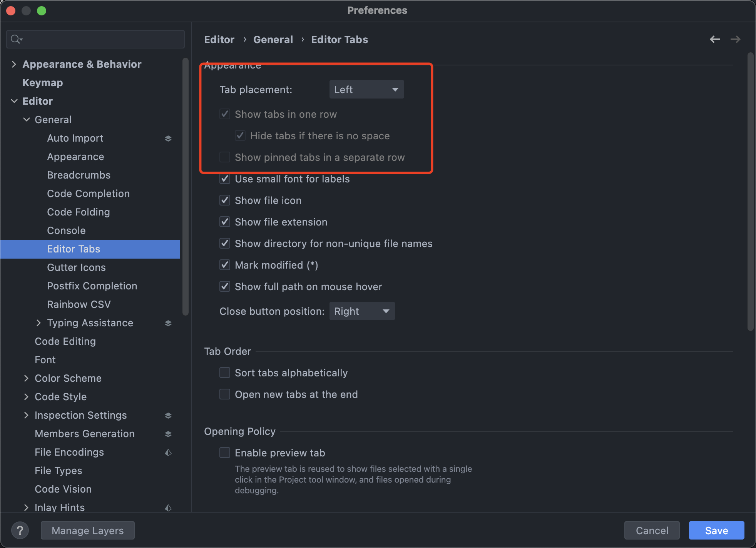This screenshot has height=548, width=756.
Task: Click the Manage Layers button
Action: (88, 530)
